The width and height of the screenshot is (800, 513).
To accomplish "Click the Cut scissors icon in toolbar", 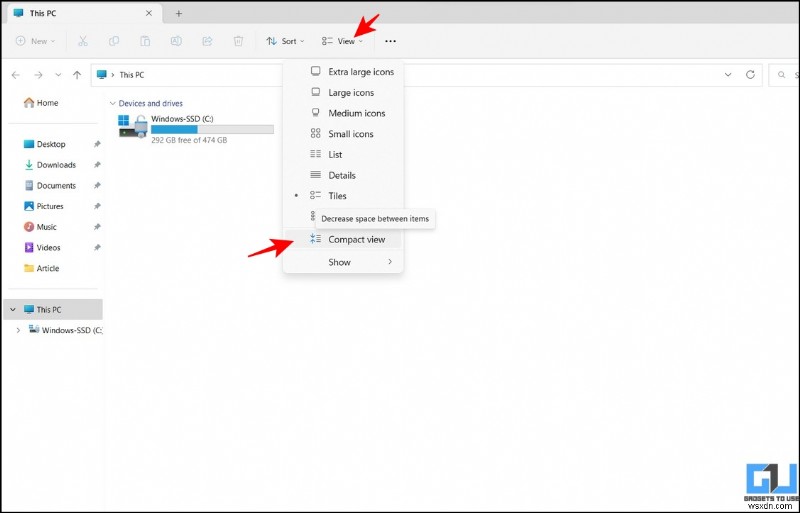I will click(x=83, y=41).
